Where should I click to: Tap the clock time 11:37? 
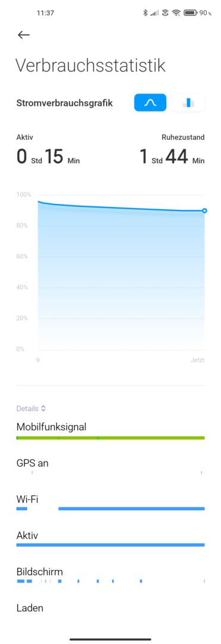(x=45, y=13)
